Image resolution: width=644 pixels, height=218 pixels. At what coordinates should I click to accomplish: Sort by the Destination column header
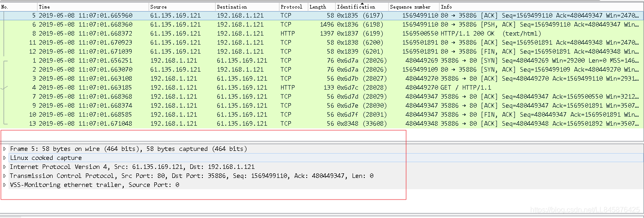[x=247, y=7]
